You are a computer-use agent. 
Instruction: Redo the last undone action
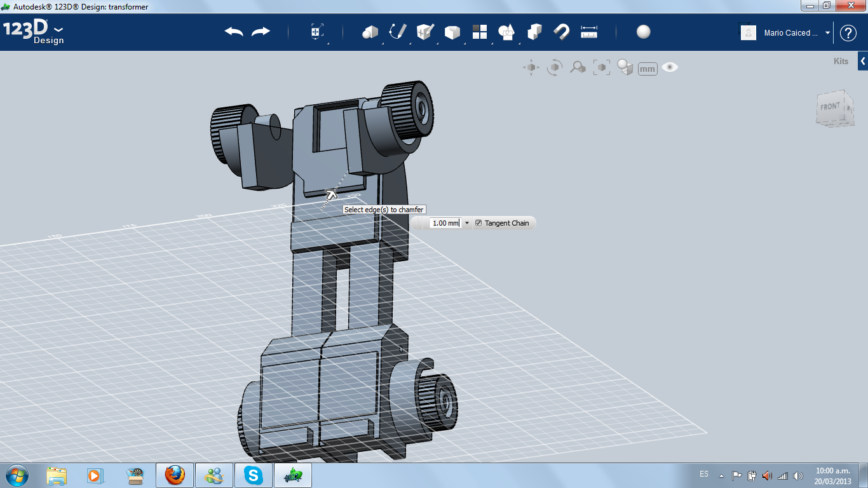tap(261, 32)
